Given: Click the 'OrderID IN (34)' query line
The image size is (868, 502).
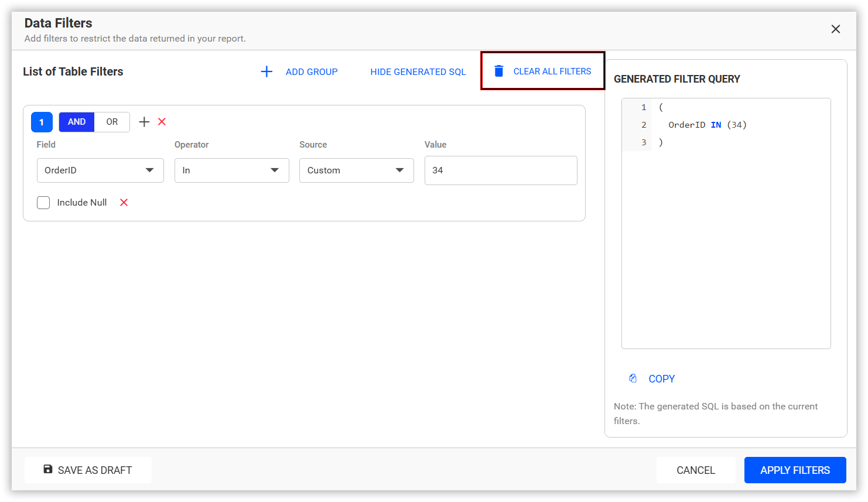Looking at the screenshot, I should click(x=708, y=125).
